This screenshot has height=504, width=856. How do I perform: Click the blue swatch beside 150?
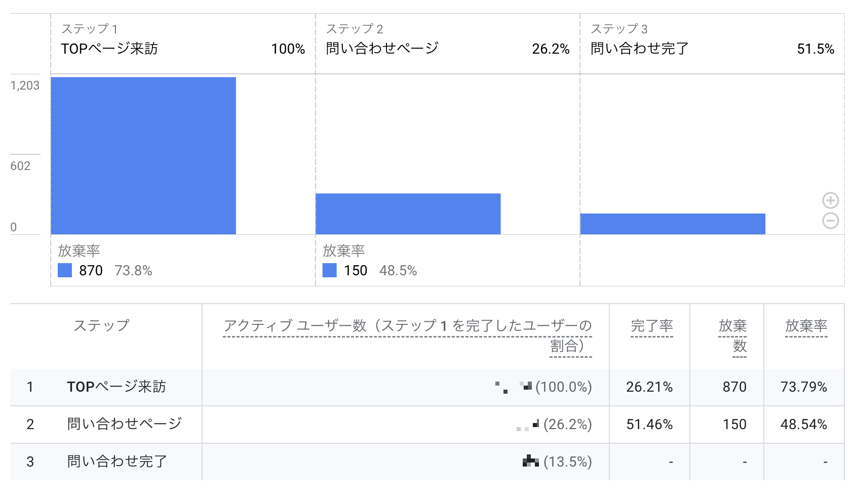point(330,270)
